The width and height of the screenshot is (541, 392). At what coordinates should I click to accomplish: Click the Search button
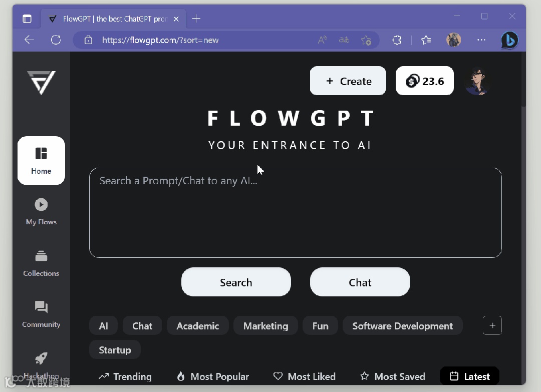pos(236,282)
